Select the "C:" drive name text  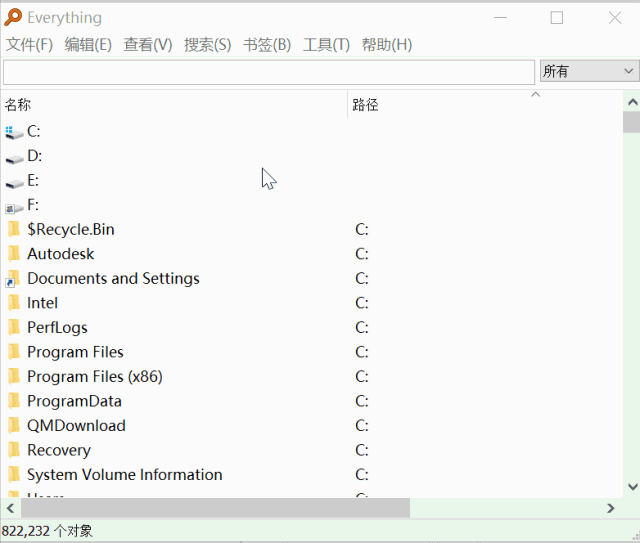tap(34, 131)
